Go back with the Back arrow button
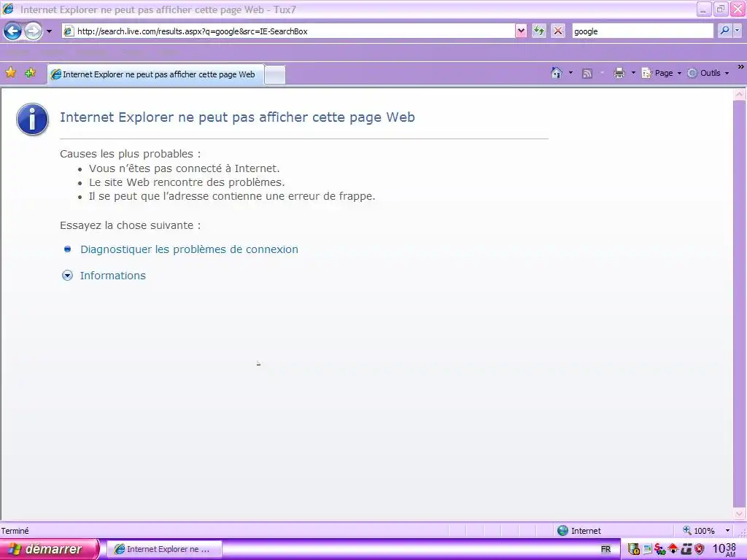Image resolution: width=747 pixels, height=560 pixels. (x=13, y=31)
